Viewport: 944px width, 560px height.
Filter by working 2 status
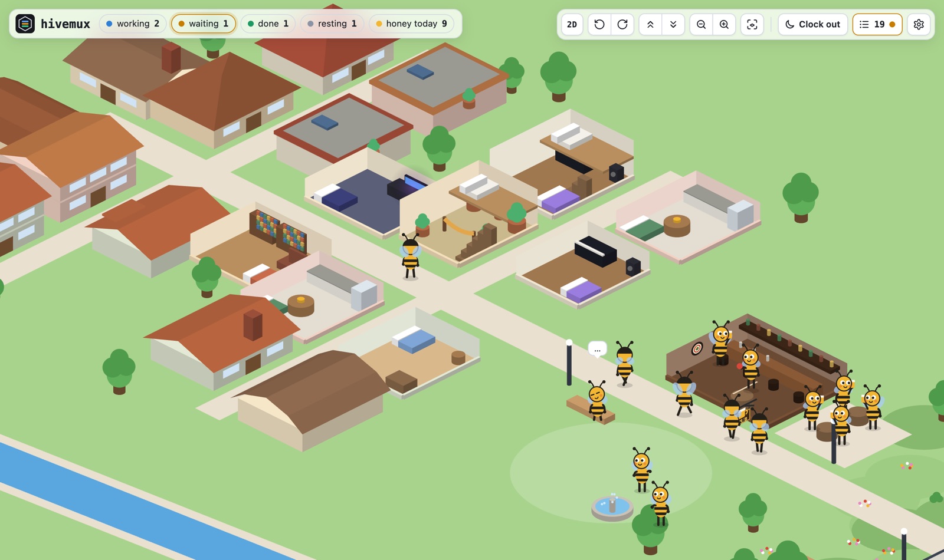[x=133, y=24]
